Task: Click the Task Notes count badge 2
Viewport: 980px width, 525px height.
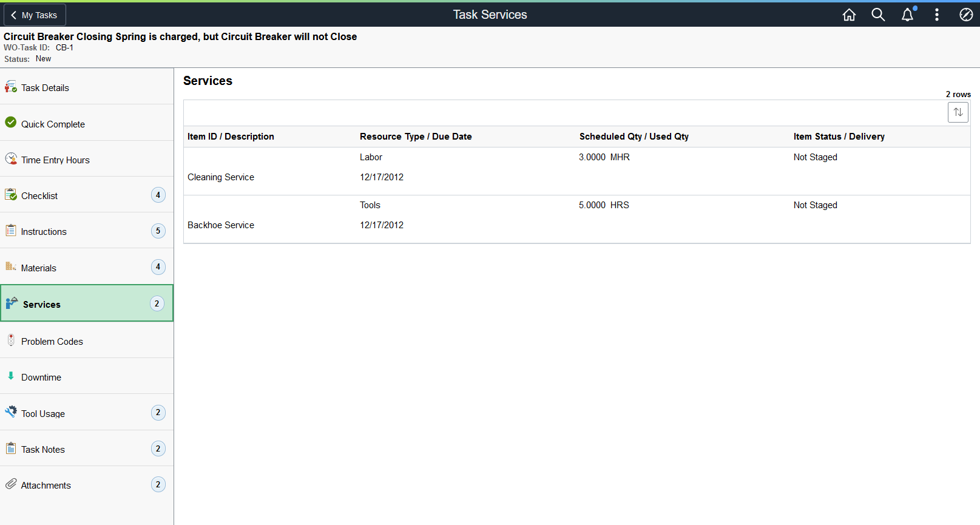Action: 158,449
